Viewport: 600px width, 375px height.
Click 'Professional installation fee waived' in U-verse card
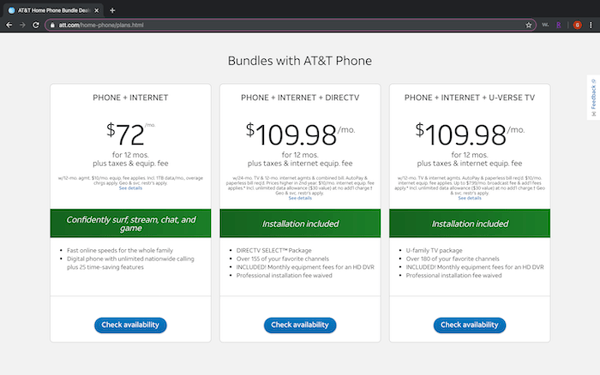pyautogui.click(x=454, y=276)
